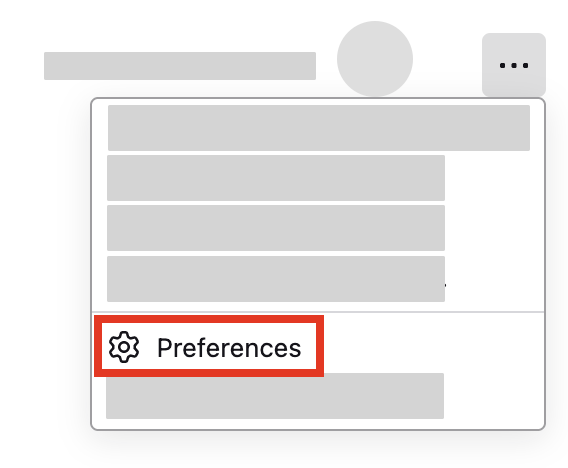Click the rightmost dot of the ellipsis button
Screen dimensions: 568x468
point(525,66)
